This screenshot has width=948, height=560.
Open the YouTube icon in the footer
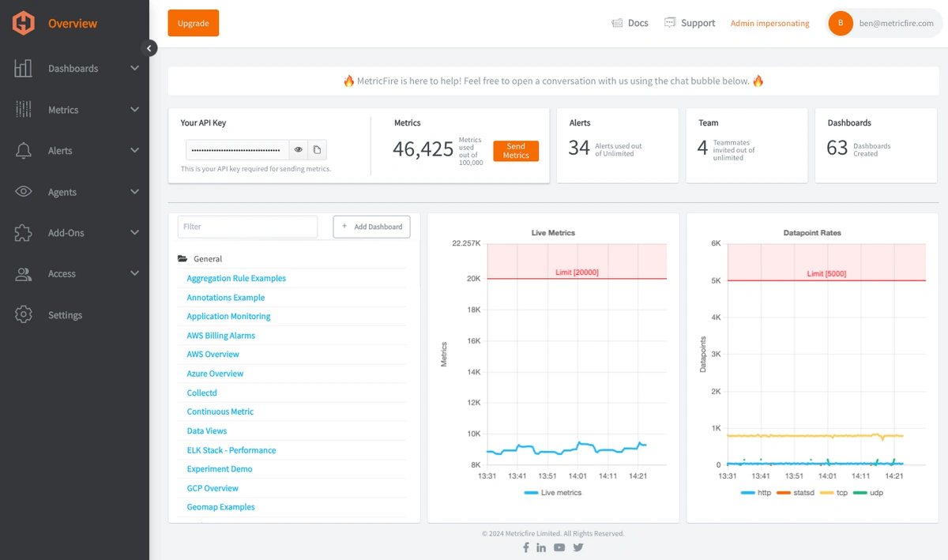[x=559, y=547]
